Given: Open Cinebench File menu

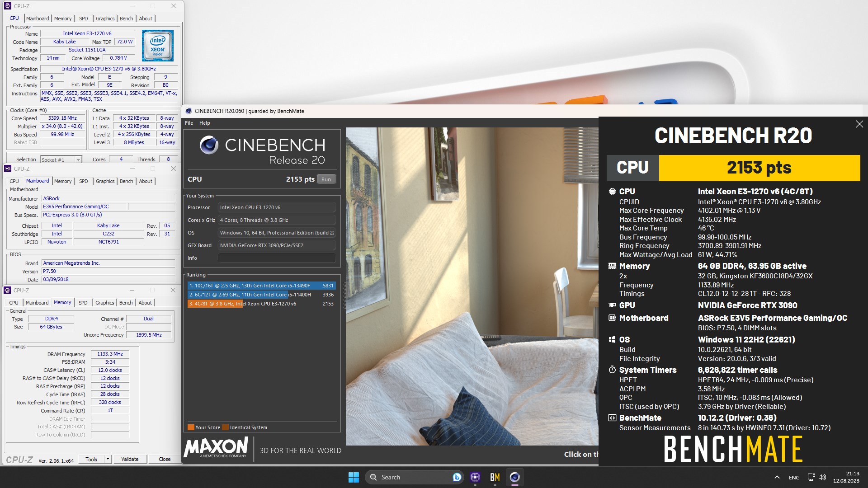Looking at the screenshot, I should [x=189, y=123].
